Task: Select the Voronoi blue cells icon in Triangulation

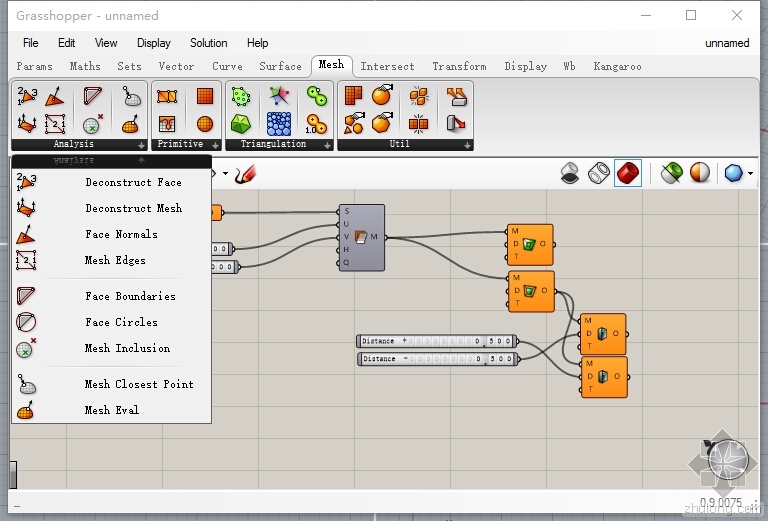Action: click(x=279, y=123)
